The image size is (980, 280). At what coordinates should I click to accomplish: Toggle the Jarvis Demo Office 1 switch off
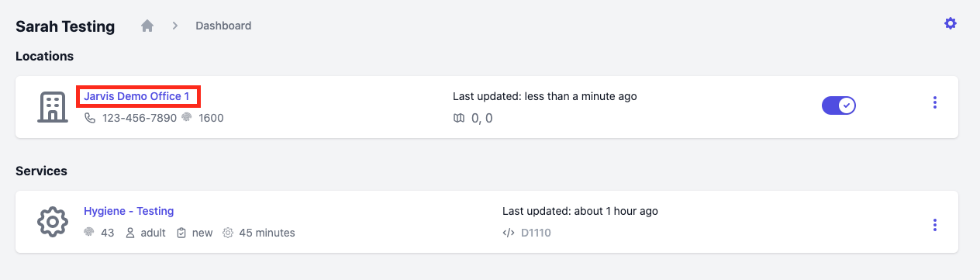(x=838, y=105)
